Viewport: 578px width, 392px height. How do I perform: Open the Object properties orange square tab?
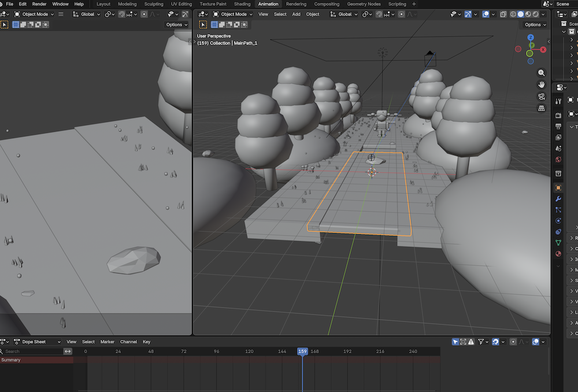coord(558,188)
